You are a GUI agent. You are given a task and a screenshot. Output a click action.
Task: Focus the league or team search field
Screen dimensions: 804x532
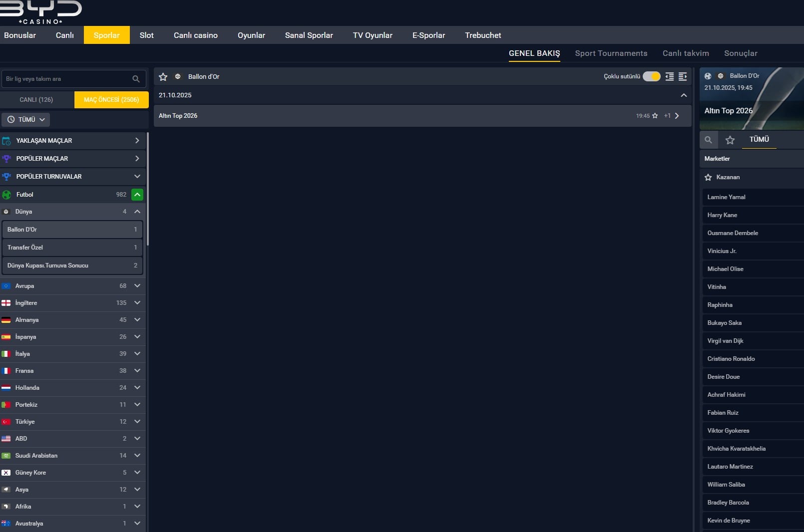click(65, 79)
